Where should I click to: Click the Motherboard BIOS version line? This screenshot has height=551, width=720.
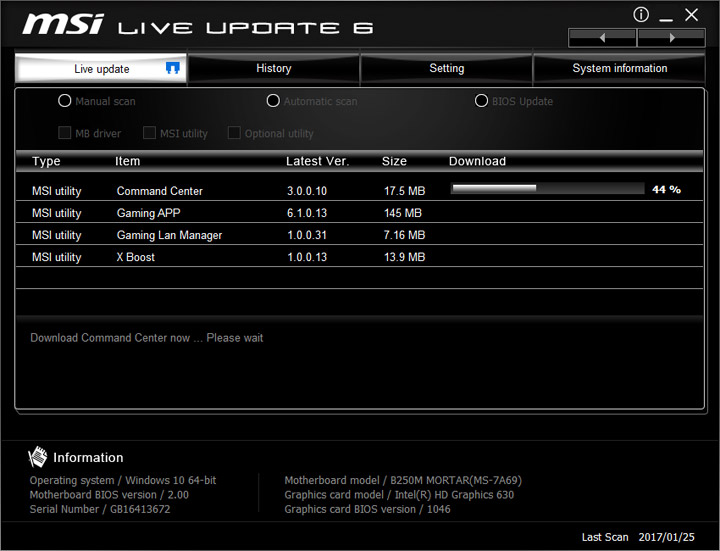point(109,495)
